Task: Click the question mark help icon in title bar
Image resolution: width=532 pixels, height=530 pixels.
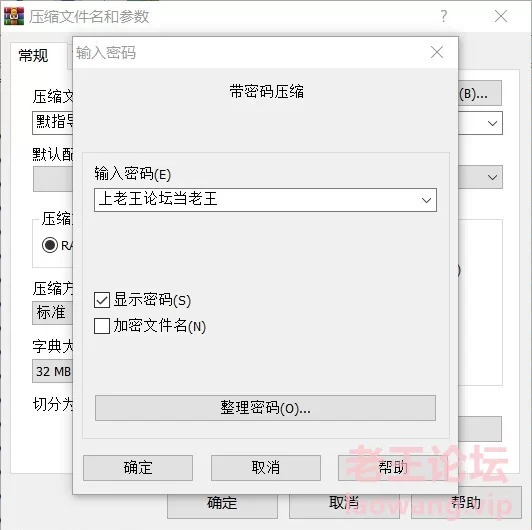Action: pos(443,16)
